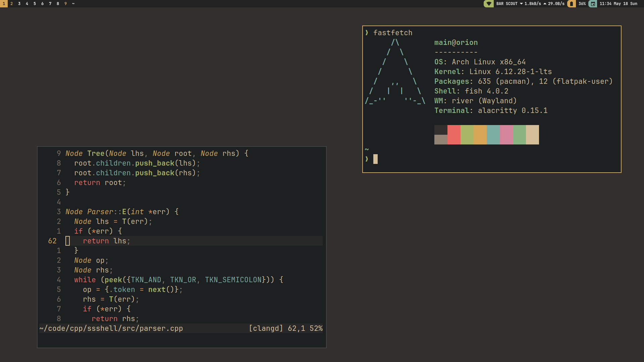
Task: Click the upload arrow beside 29.0B/s
Action: point(545,4)
